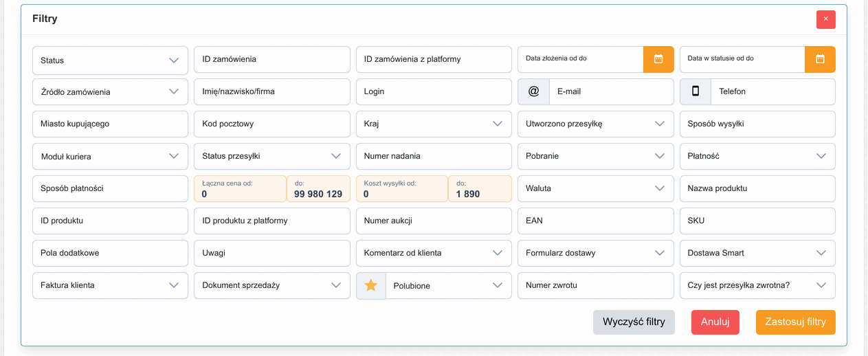Focus the Pola dodatkowe field
Screen dimensions: 868x356
point(110,253)
